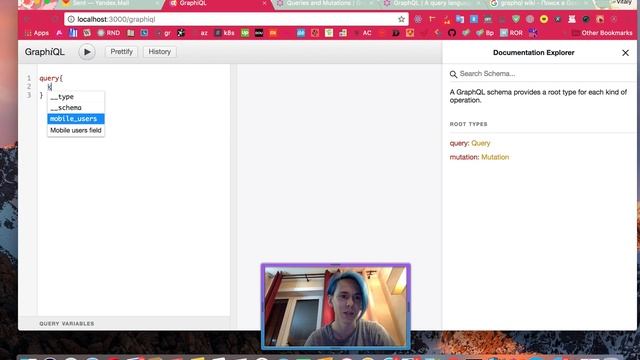Click the 'Mobile users field' hint text
Screen dimensions: 640x360
(x=76, y=130)
